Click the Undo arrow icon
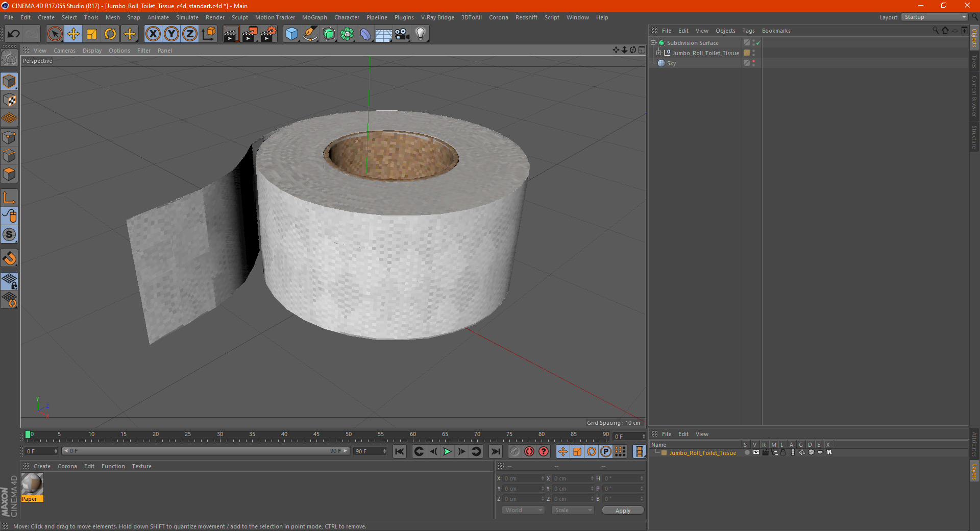The width and height of the screenshot is (980, 531). tap(14, 34)
